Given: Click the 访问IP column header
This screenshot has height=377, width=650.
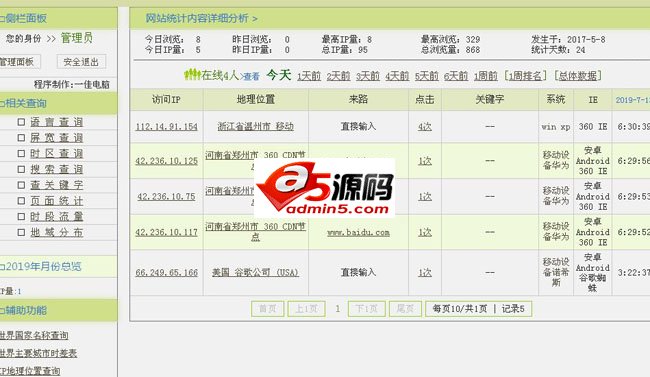Looking at the screenshot, I should tap(166, 100).
